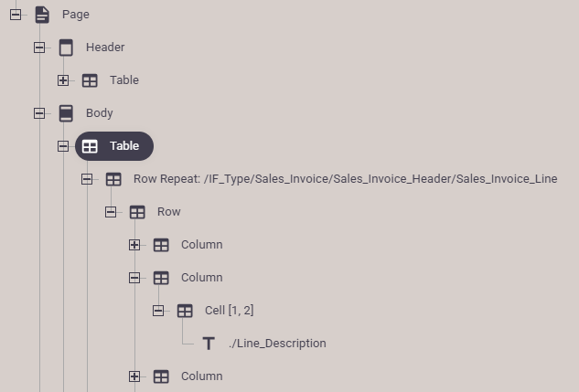Screen dimensions: 579x392
Task: Click the Line_Description text field icon
Action: pos(209,344)
